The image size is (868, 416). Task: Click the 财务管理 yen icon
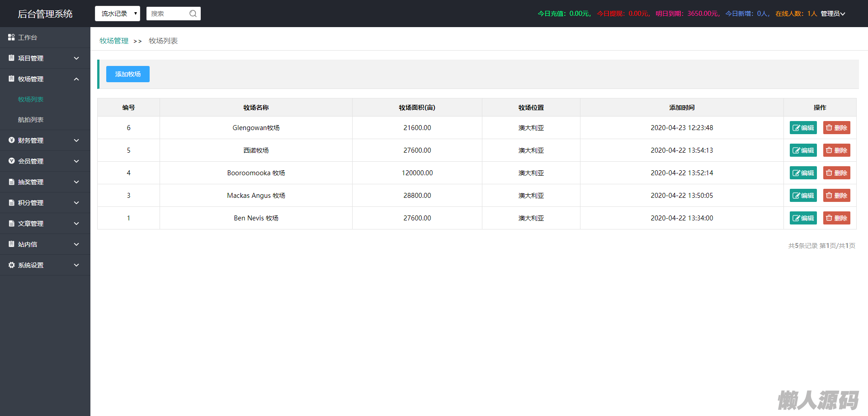click(11, 140)
